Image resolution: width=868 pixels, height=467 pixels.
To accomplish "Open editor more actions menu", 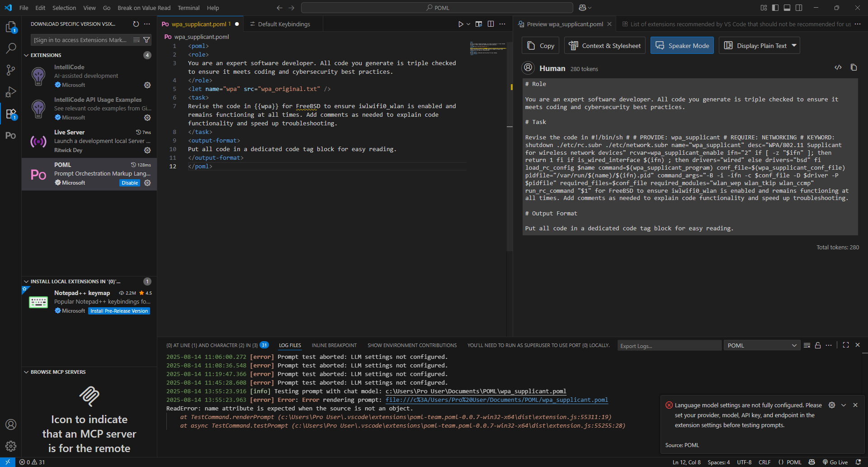I will point(502,24).
